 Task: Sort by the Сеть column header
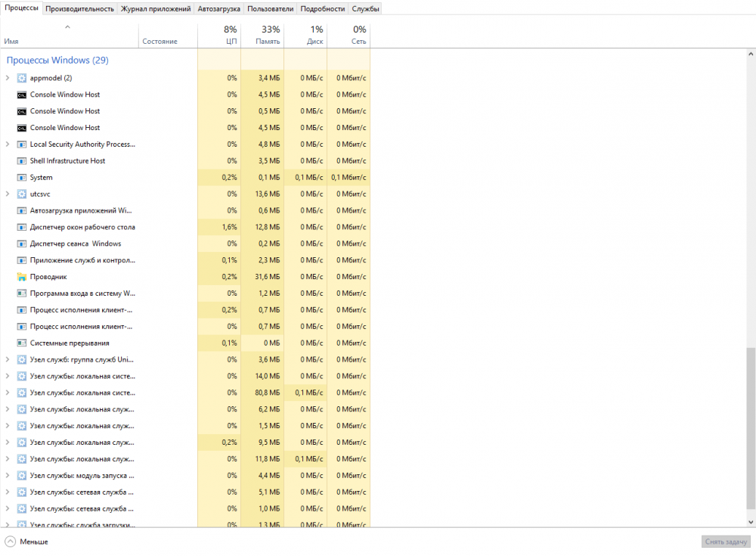(349, 35)
